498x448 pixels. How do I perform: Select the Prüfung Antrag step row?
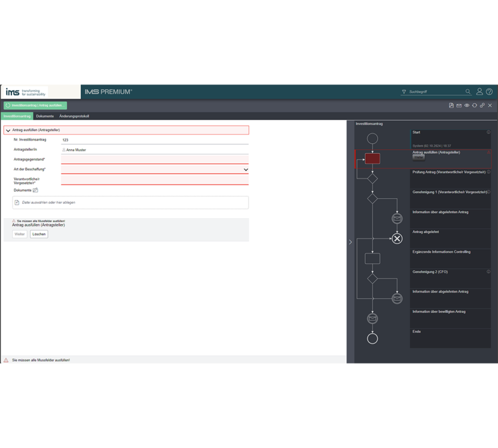[450, 179]
